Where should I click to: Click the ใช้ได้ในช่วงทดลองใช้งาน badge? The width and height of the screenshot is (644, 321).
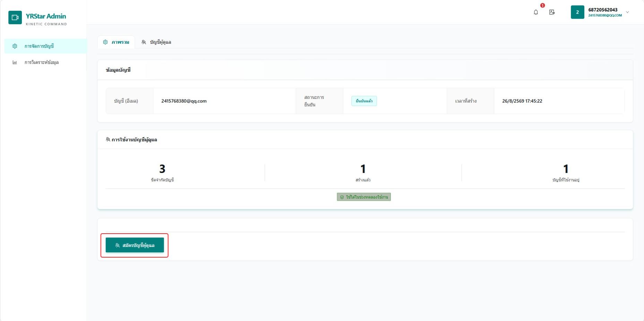[364, 197]
